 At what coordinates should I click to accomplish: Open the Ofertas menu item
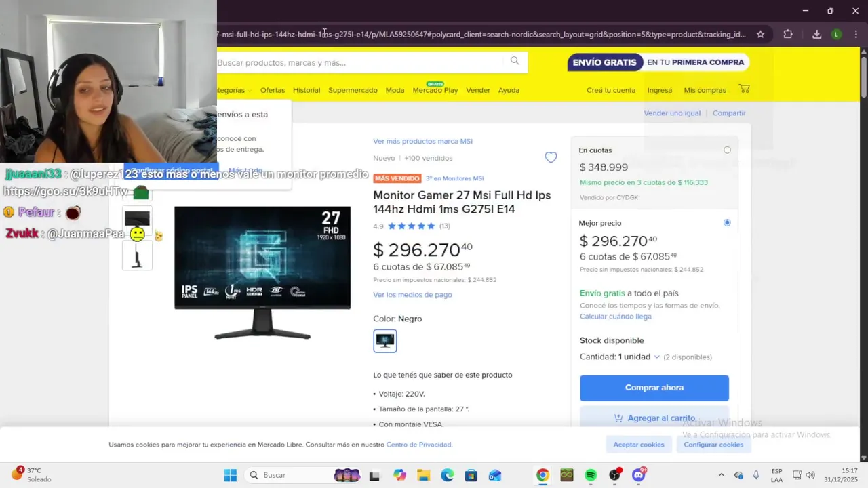[x=273, y=90]
